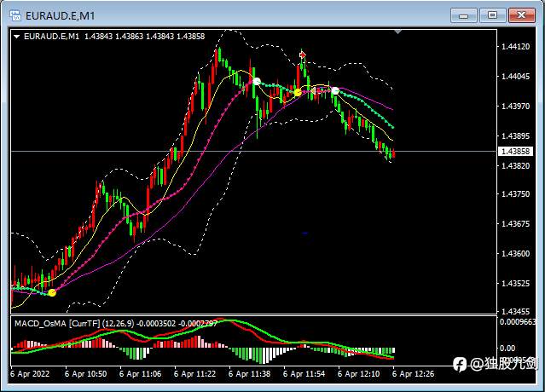545x392 pixels.
Task: Click the 1.43895 price scale label
Action: [x=516, y=136]
